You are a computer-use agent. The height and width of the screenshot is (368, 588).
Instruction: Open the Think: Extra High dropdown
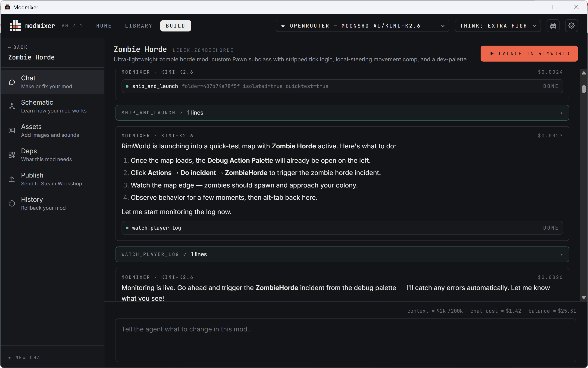[x=498, y=26]
